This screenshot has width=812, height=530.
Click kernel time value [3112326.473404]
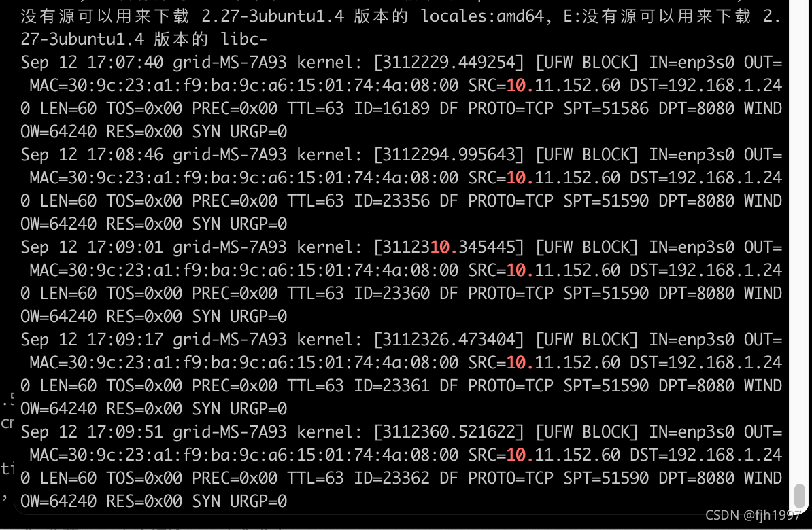449,340
